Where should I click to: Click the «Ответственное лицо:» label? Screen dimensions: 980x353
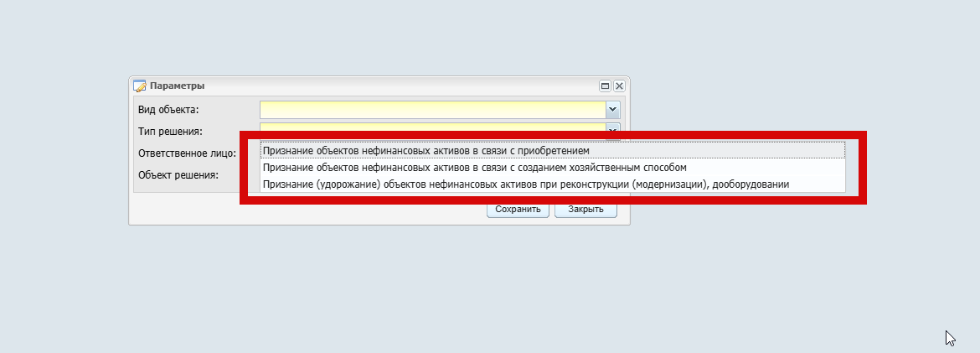(187, 153)
